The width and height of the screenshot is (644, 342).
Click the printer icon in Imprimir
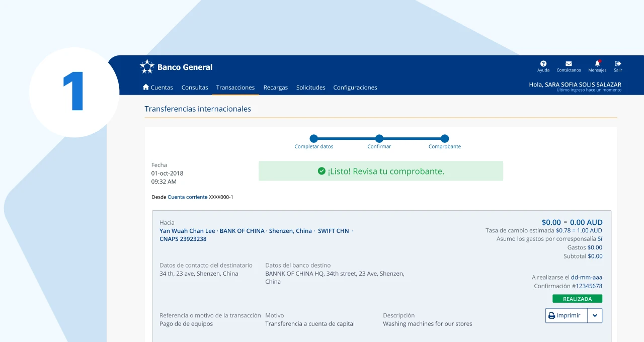coord(551,316)
